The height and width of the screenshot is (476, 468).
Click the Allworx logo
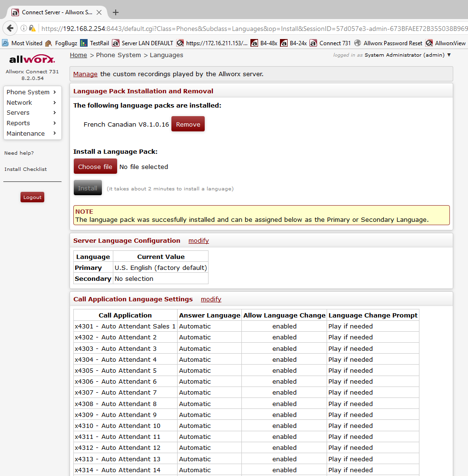(x=32, y=60)
